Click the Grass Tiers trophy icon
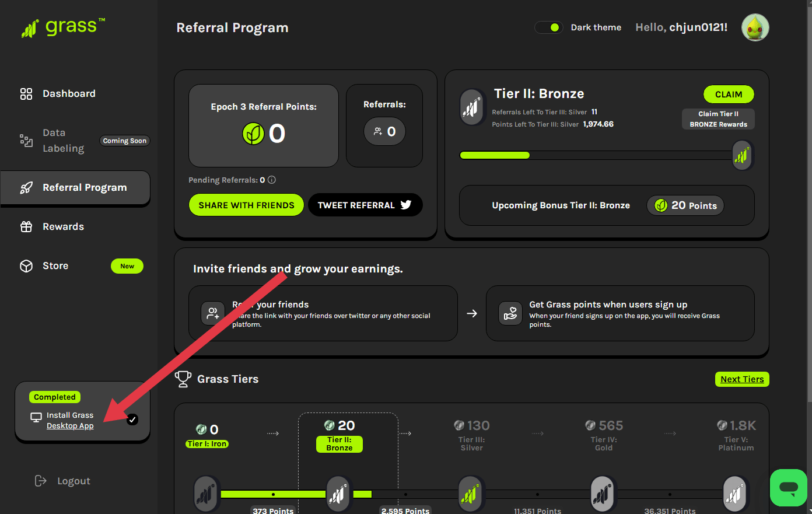Screen dimensions: 812x514 point(183,379)
